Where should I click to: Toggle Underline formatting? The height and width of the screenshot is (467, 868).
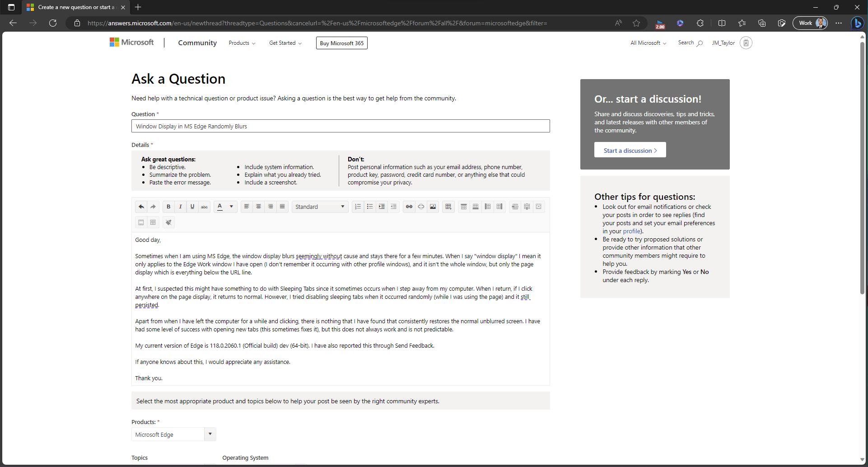(192, 207)
